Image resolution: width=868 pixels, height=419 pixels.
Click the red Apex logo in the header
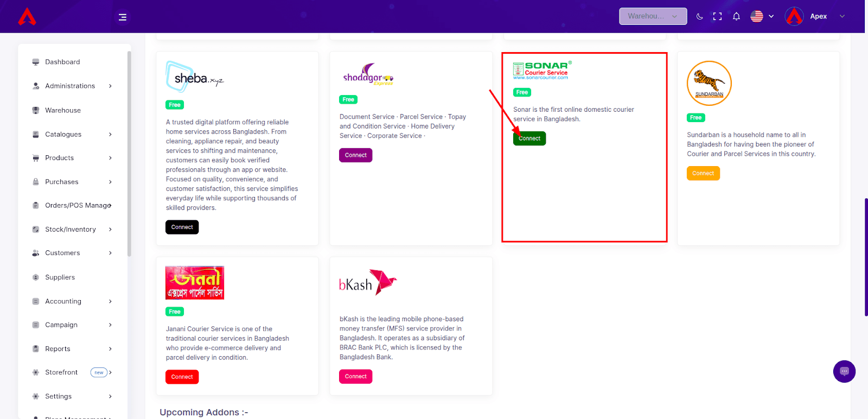(x=27, y=17)
